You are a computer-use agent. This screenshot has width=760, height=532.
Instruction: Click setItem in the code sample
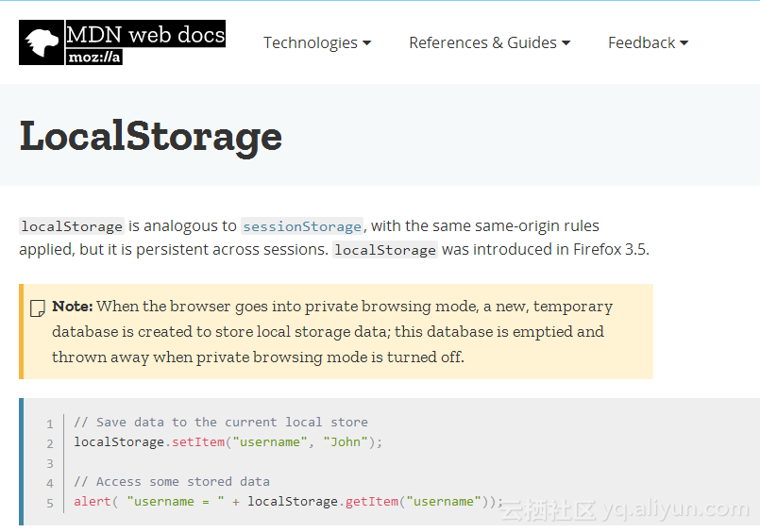pos(198,441)
